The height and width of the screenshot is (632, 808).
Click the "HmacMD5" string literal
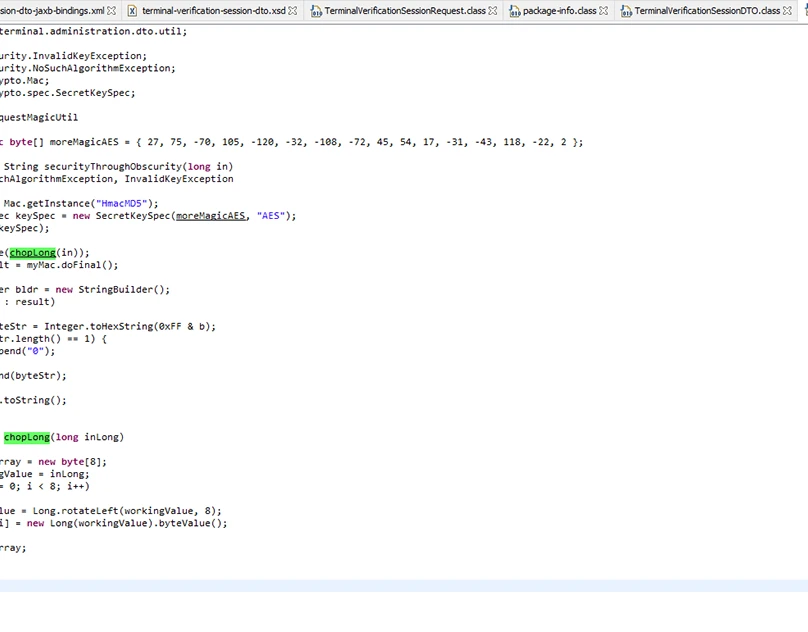[x=127, y=203]
